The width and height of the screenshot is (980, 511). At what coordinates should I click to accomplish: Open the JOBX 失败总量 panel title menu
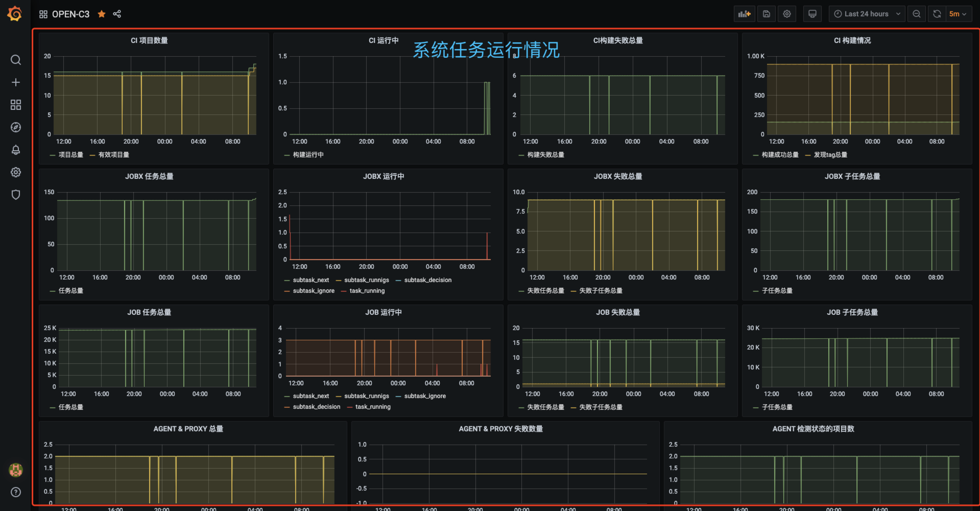click(618, 176)
